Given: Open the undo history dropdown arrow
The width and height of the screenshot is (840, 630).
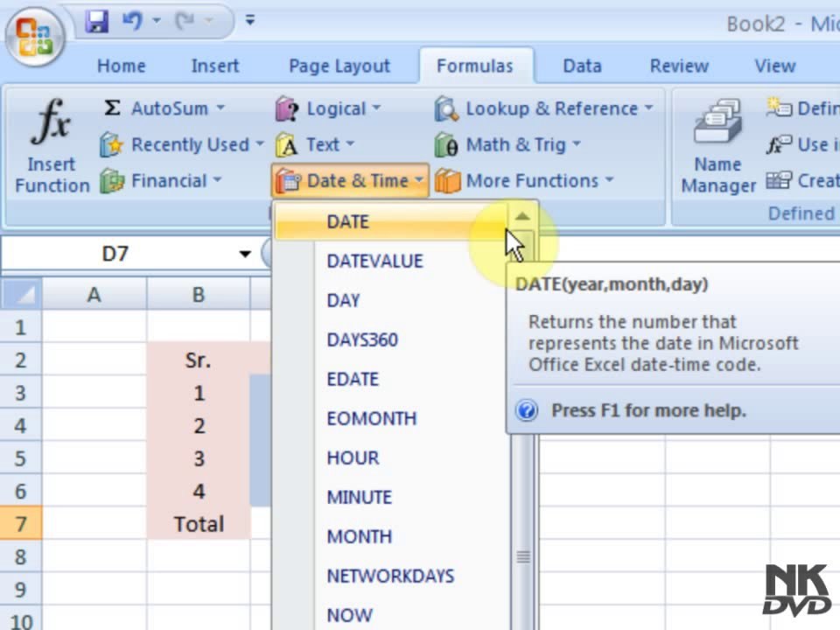Looking at the screenshot, I should point(157,21).
